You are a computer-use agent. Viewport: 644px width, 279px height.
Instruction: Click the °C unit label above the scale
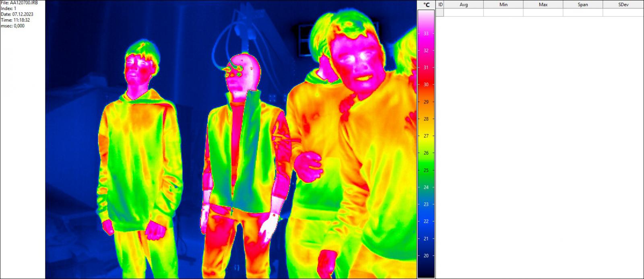coord(426,5)
